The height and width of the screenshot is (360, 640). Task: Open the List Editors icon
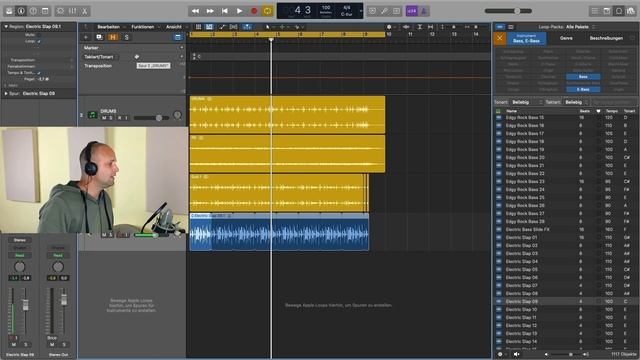(x=595, y=11)
